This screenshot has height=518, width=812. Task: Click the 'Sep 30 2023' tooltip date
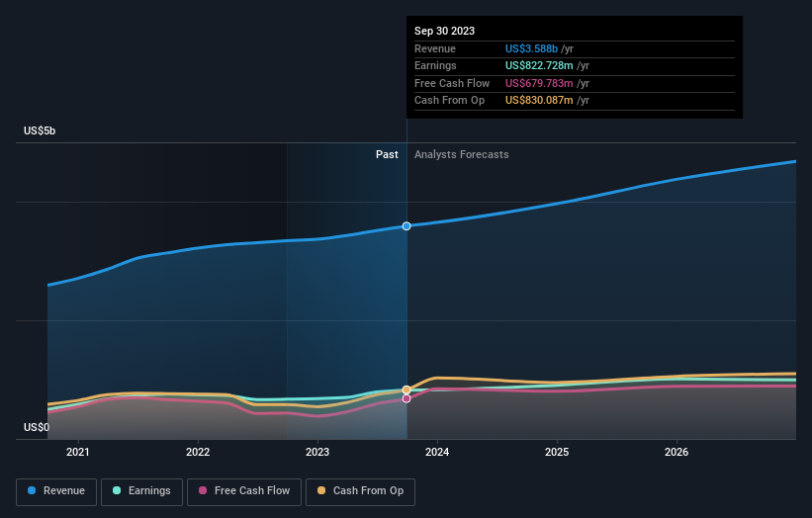point(444,31)
